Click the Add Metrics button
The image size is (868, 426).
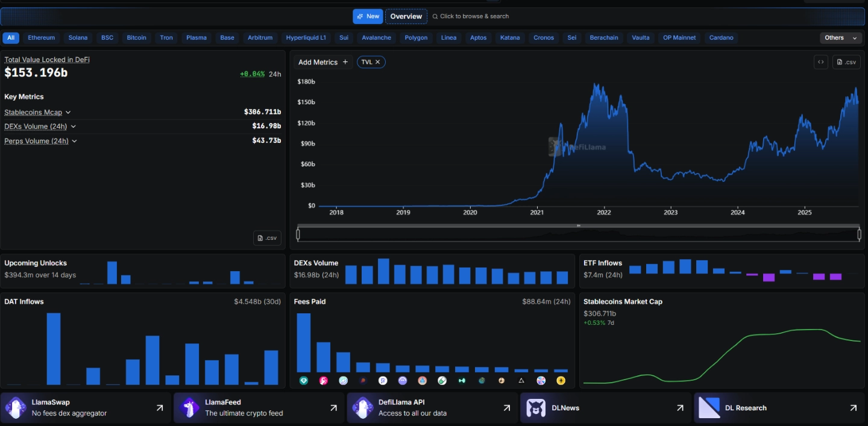(323, 62)
